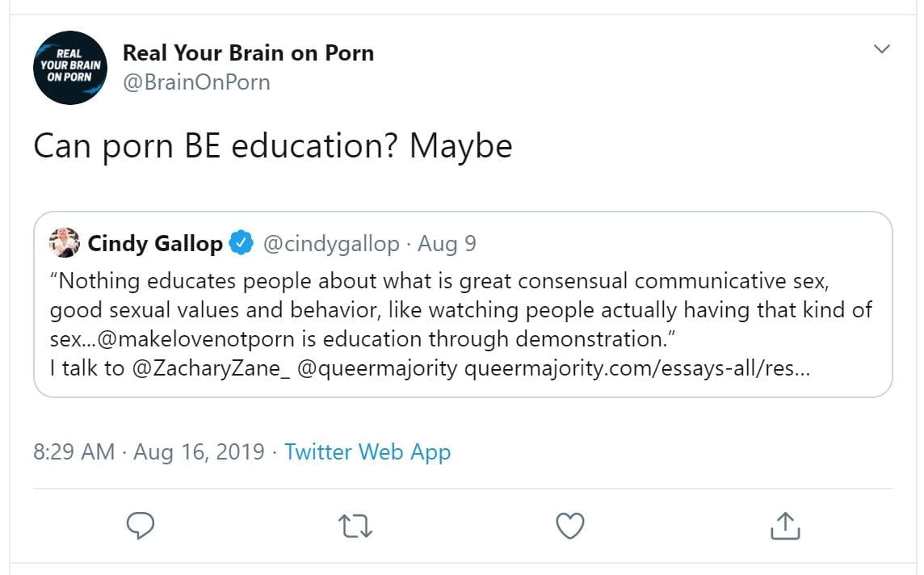Click the Aug 9 quoted tweet date

(x=447, y=244)
